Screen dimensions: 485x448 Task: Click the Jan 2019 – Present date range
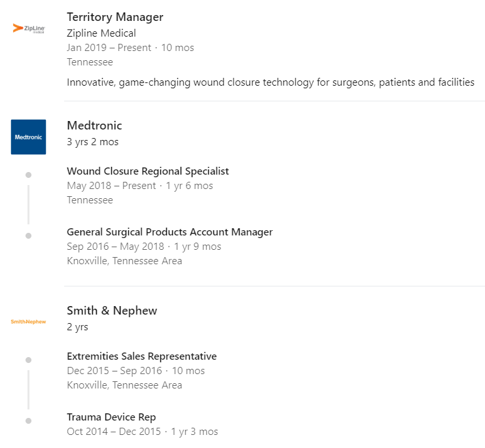pos(109,48)
